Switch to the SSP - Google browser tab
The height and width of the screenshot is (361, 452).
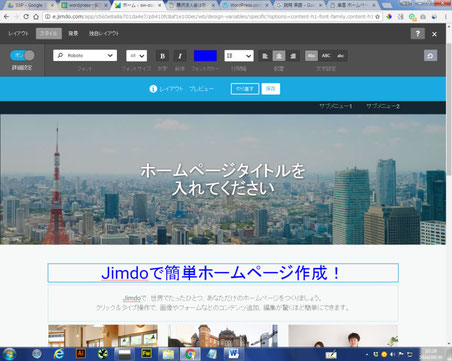(x=29, y=5)
